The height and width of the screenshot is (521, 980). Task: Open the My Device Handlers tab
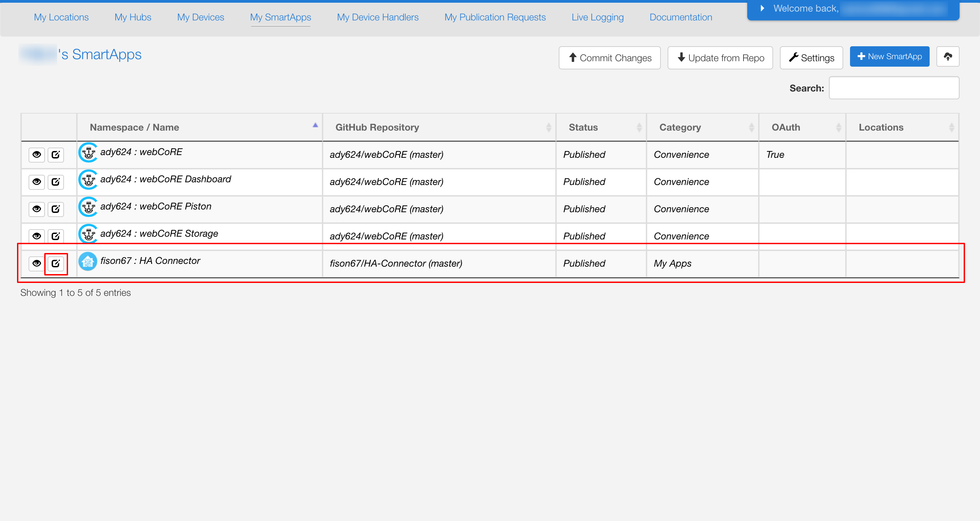coord(377,17)
